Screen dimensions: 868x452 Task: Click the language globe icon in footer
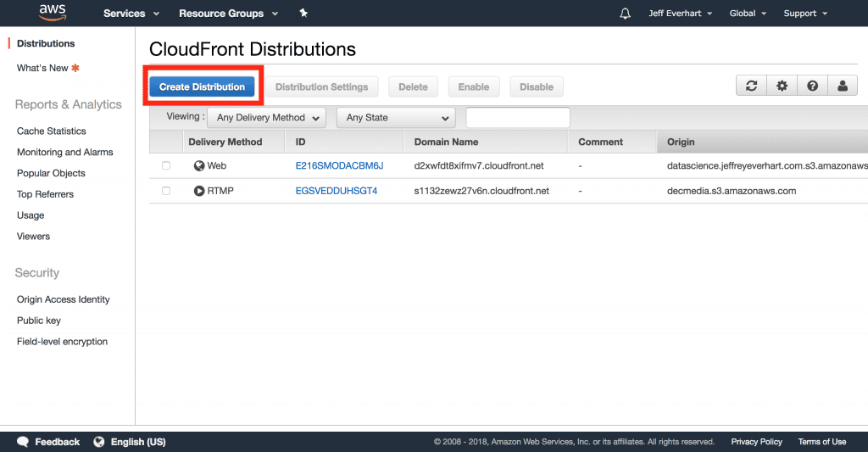(x=98, y=442)
